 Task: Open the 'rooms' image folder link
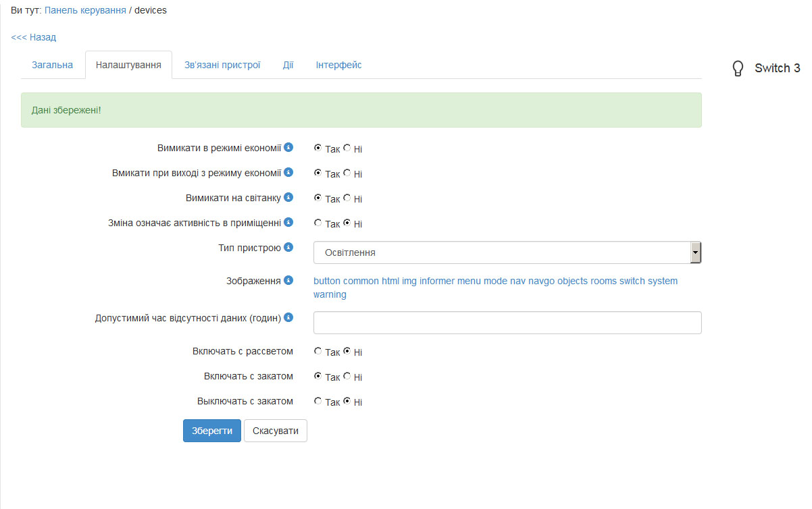(603, 281)
